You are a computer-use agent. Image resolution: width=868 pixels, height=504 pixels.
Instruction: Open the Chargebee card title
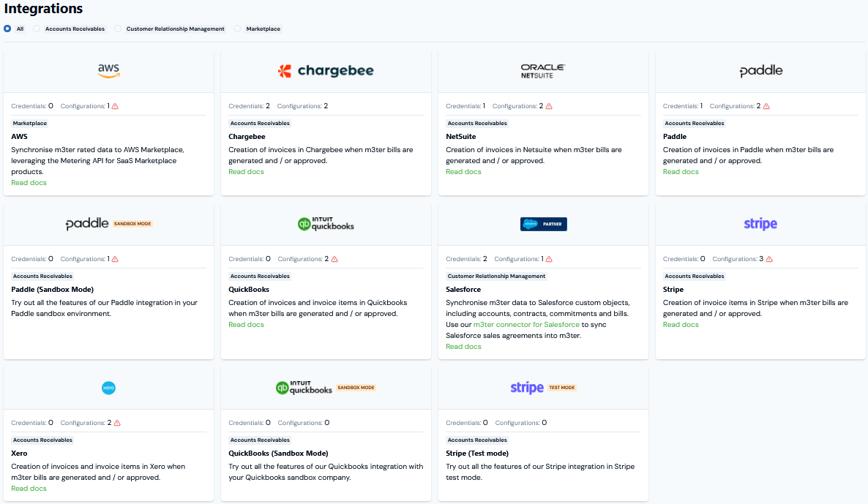pos(247,137)
